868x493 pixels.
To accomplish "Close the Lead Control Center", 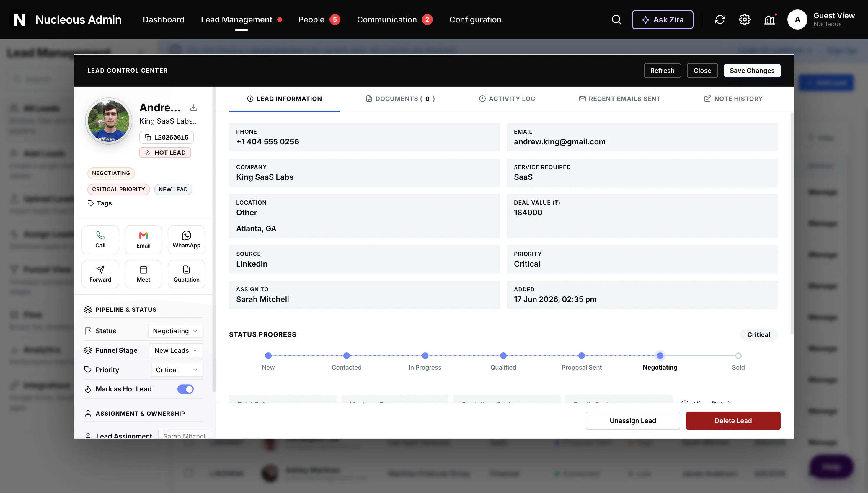I will tap(702, 71).
